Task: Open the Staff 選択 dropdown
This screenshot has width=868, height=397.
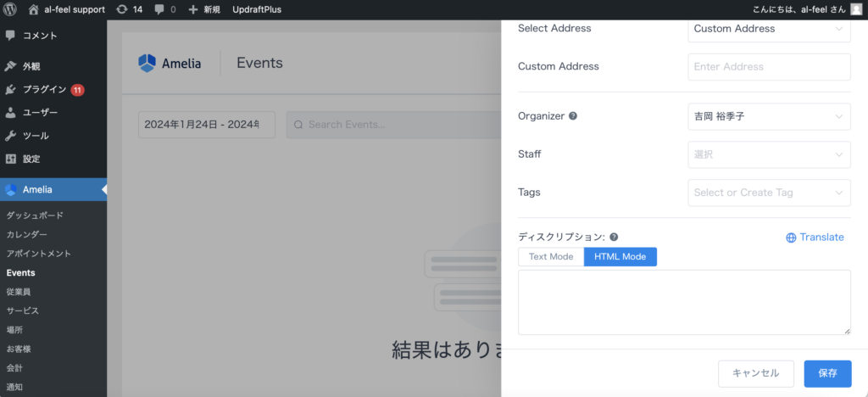Action: 769,154
